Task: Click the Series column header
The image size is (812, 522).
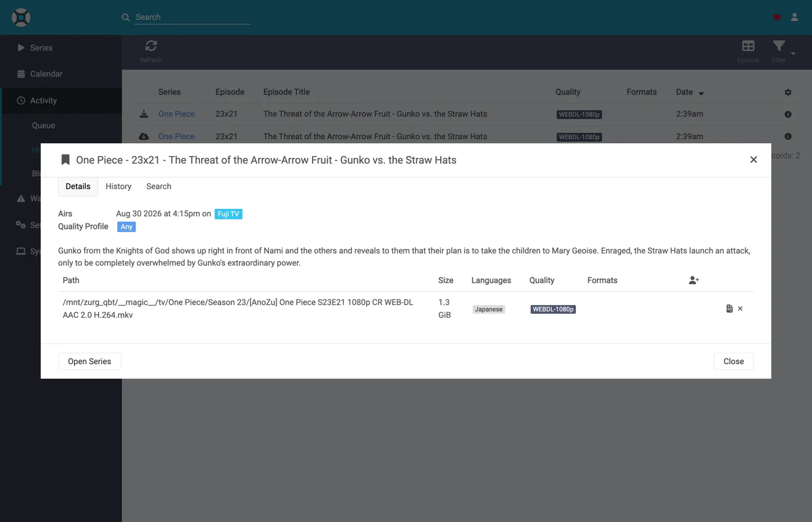Action: [169, 92]
